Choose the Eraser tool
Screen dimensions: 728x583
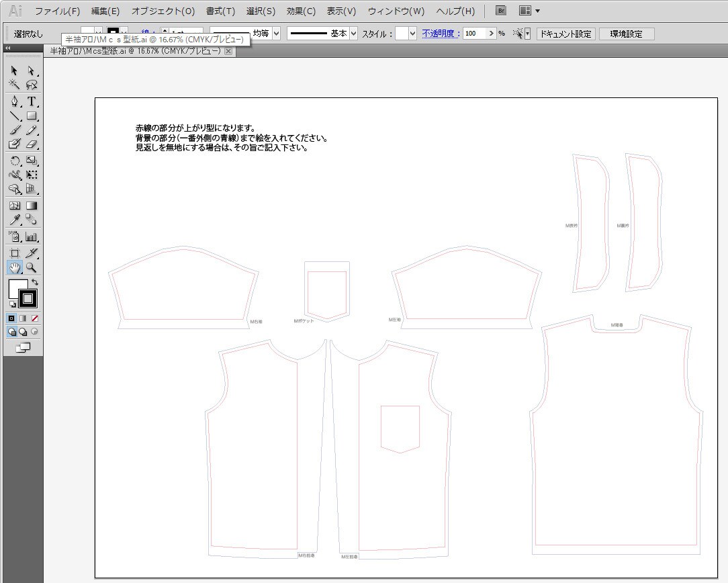(31, 144)
